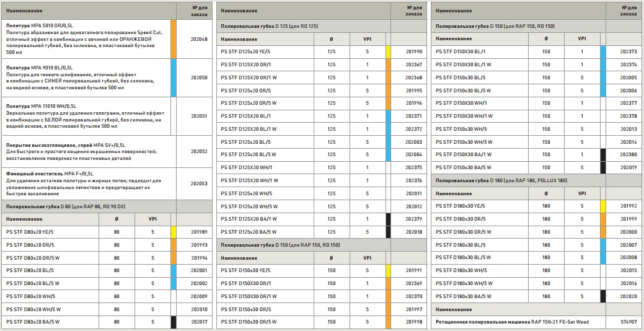Click order number 202367

point(414,65)
